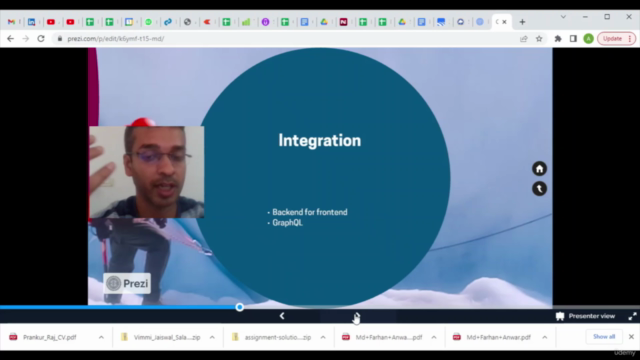The width and height of the screenshot is (640, 360).
Task: Click the GraphQL bullet text
Action: pyautogui.click(x=287, y=222)
